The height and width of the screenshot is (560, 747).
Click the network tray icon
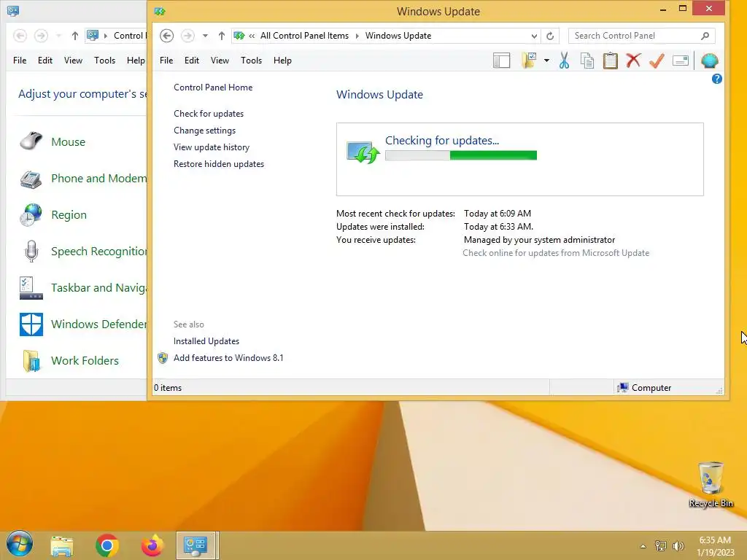coord(661,546)
